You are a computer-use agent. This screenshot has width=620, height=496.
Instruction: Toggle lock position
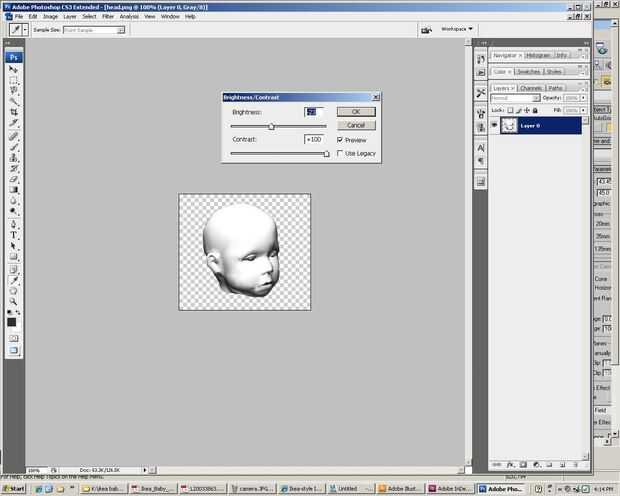pos(527,110)
